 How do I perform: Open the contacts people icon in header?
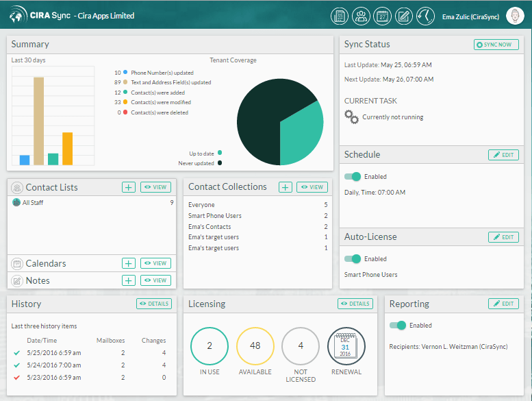point(360,15)
